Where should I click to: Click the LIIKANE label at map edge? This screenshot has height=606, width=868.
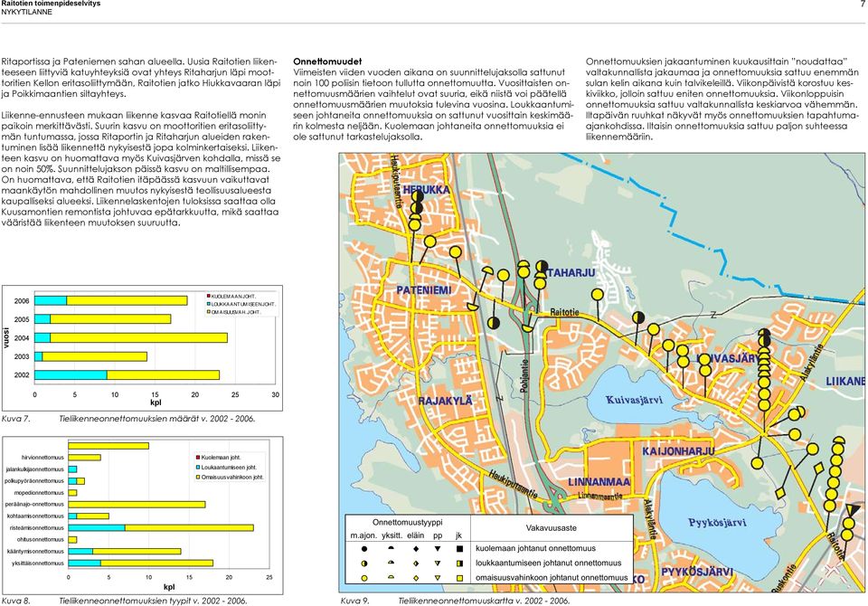(x=844, y=382)
